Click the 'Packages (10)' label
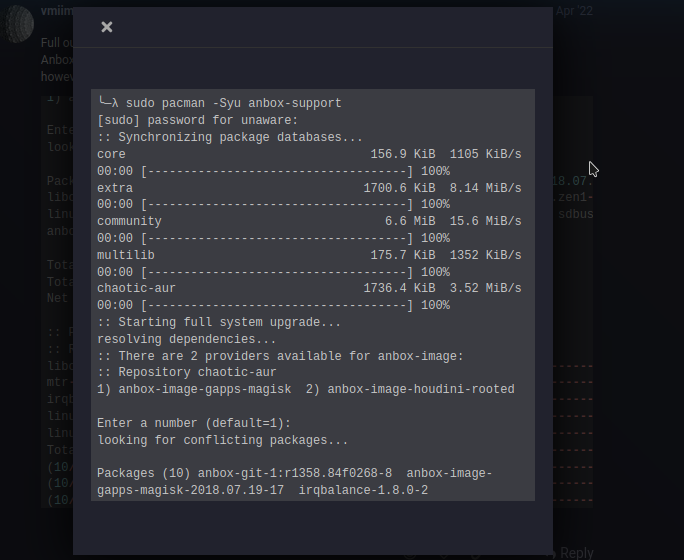 tap(144, 474)
